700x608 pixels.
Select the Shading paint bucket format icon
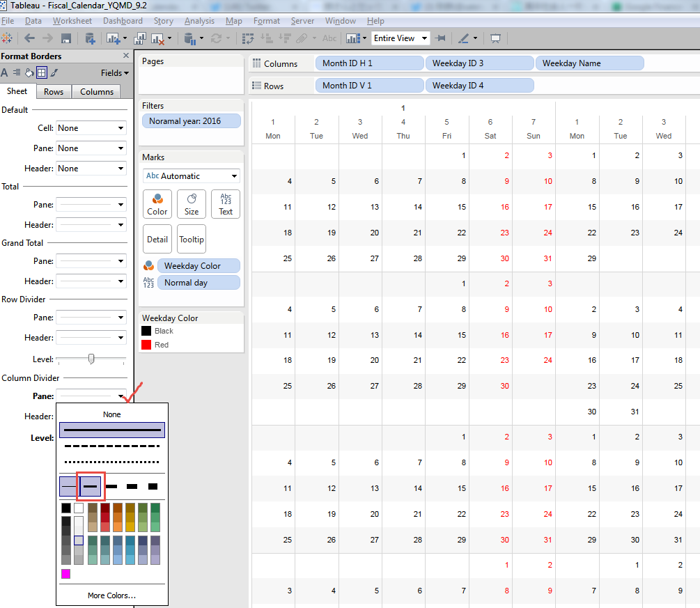point(29,72)
